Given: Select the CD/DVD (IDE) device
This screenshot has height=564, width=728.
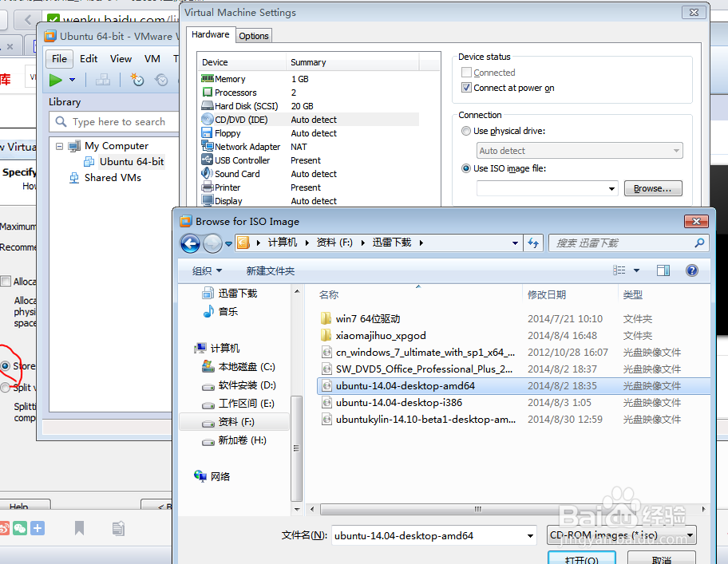Looking at the screenshot, I should 310,120.
